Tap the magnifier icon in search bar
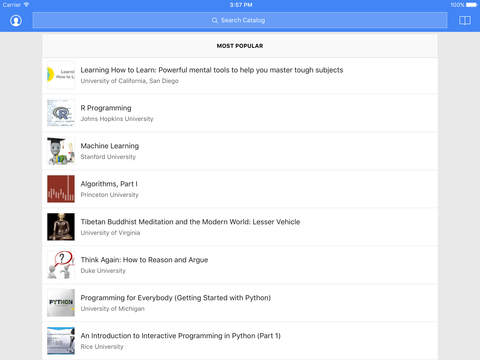Viewport: 480px width, 360px height. (214, 20)
